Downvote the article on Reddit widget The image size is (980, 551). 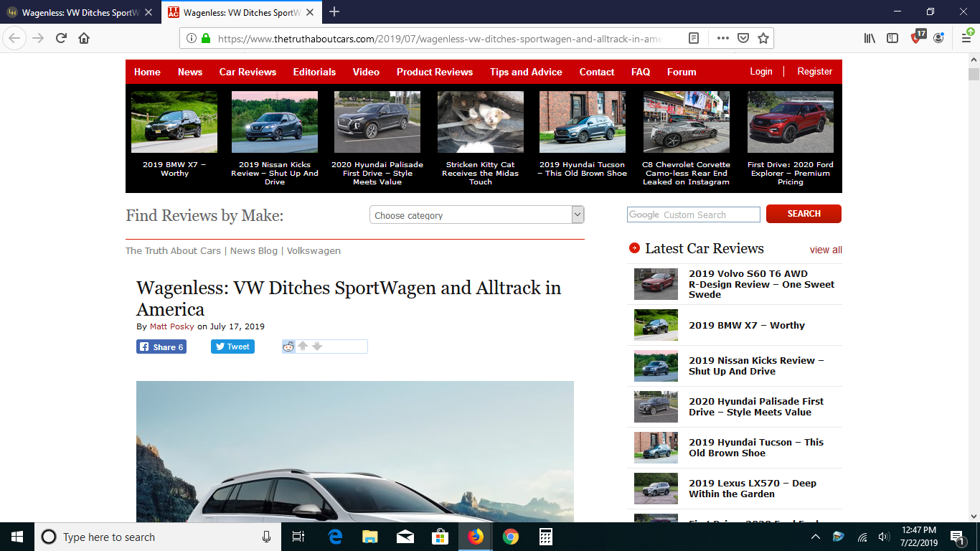tap(317, 346)
